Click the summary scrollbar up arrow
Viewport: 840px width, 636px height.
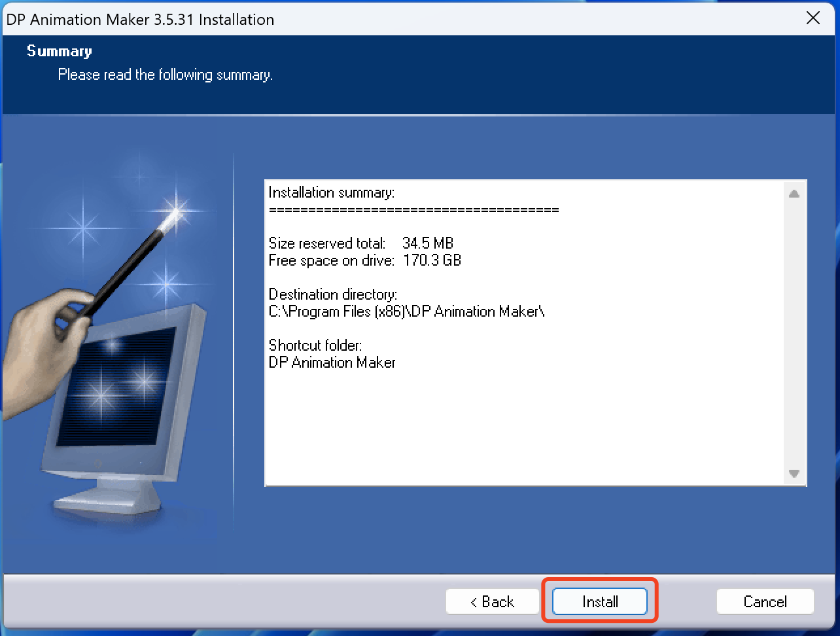click(x=794, y=194)
